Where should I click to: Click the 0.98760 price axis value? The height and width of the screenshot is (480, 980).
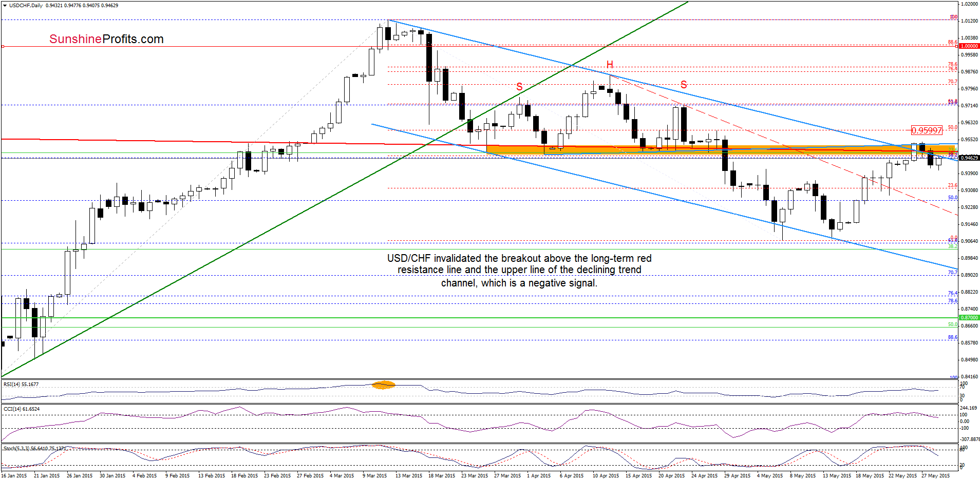coord(969,72)
